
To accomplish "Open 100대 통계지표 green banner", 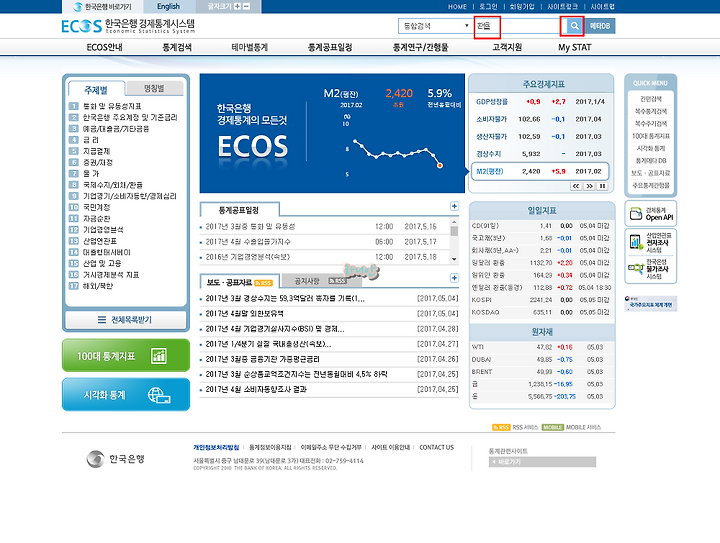I will (126, 355).
